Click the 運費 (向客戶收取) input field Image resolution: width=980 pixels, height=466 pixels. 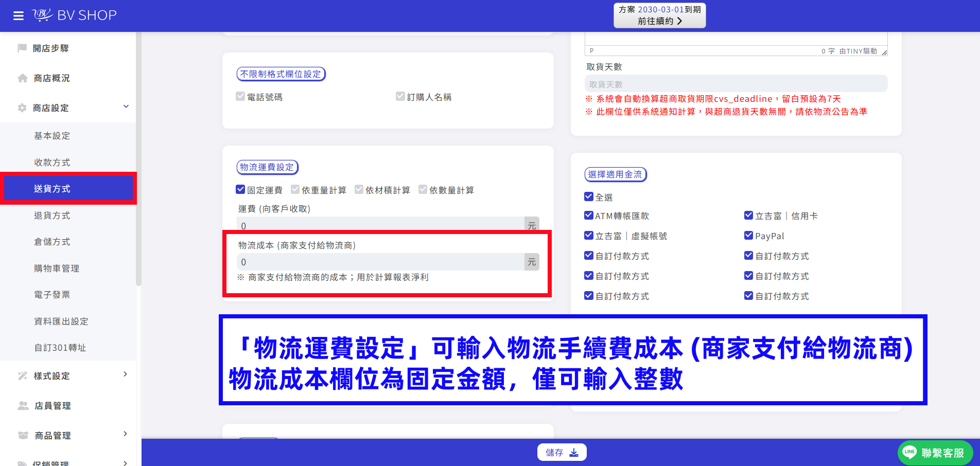click(380, 224)
